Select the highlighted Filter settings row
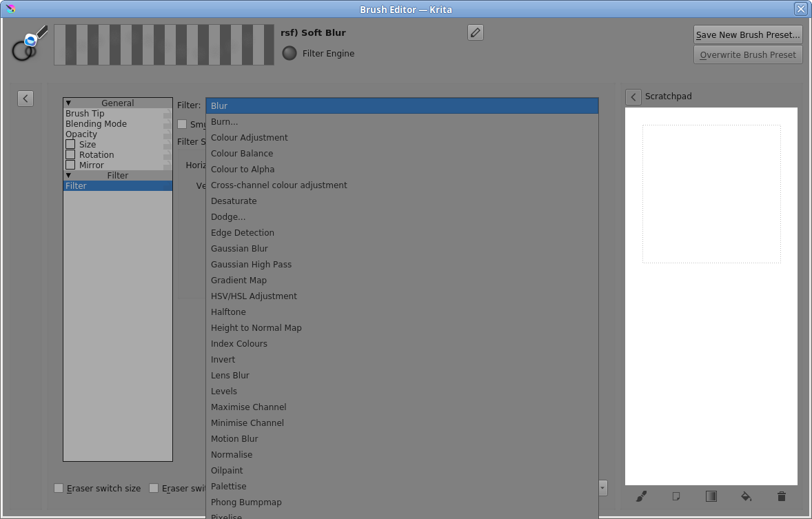 point(118,186)
